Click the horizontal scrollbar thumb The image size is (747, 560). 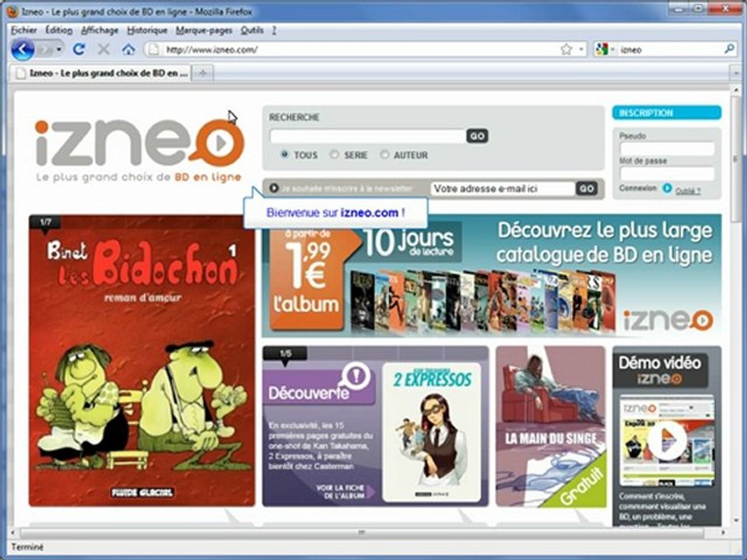(362, 532)
